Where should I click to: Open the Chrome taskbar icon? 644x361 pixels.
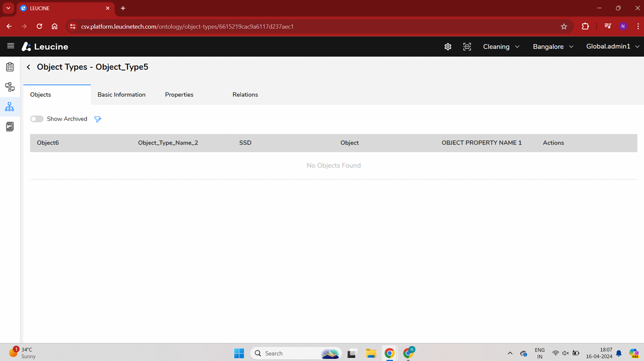point(389,353)
